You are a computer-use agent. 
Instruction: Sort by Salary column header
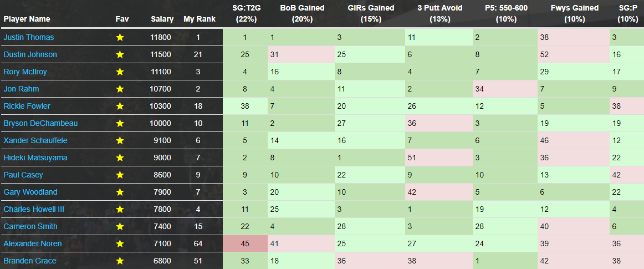162,19
